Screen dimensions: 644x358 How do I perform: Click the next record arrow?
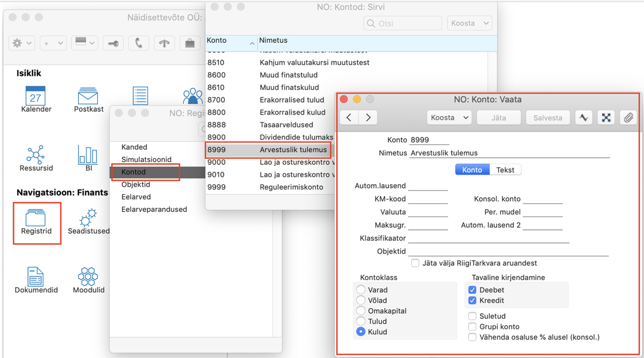pos(368,117)
